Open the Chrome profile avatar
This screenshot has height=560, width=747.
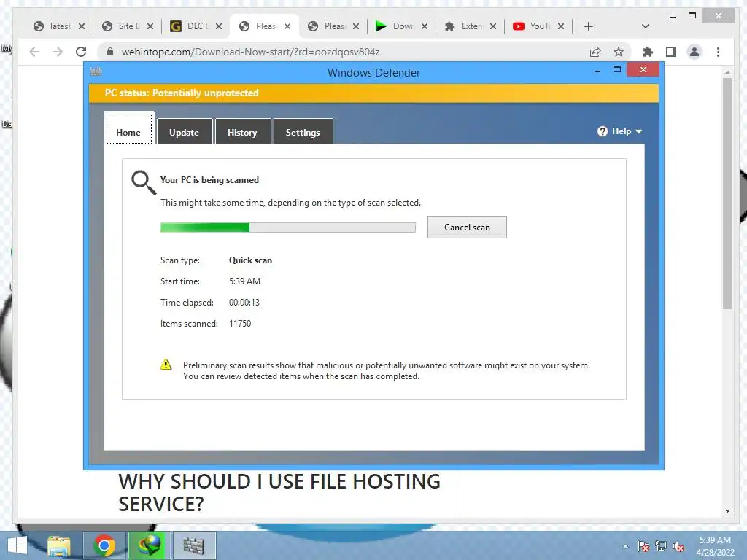coord(694,52)
